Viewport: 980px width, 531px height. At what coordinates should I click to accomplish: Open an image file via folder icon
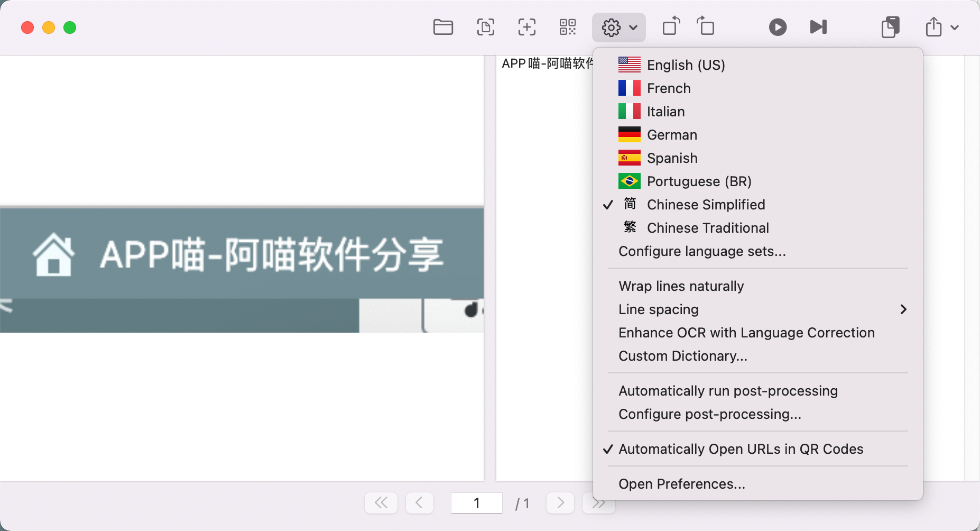(x=443, y=27)
